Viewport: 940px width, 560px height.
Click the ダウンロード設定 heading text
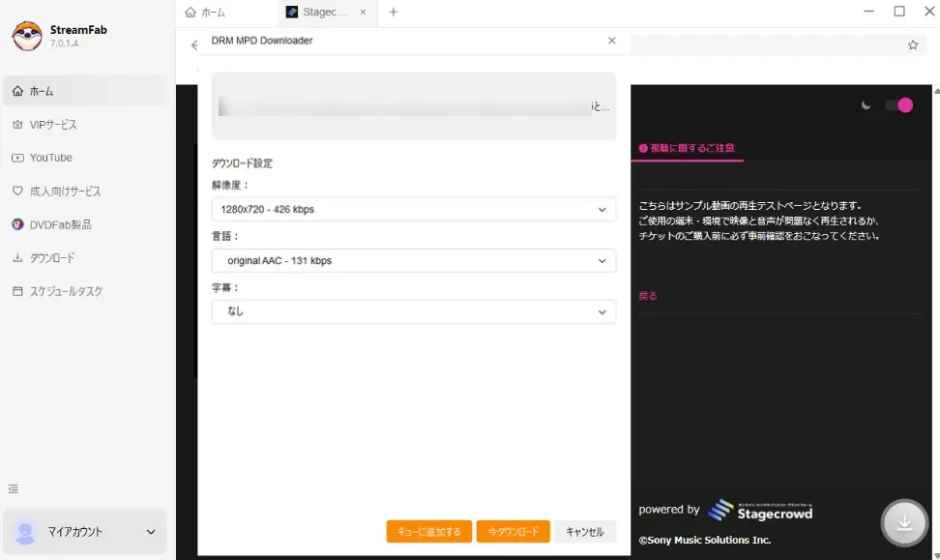[242, 163]
